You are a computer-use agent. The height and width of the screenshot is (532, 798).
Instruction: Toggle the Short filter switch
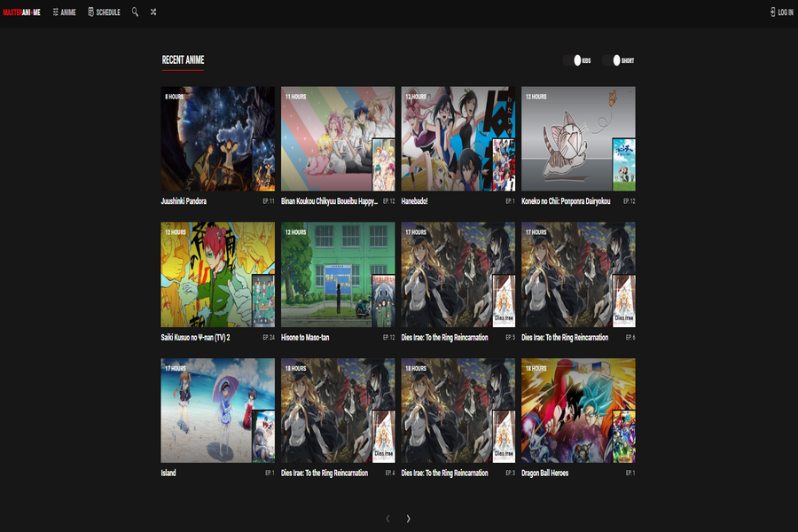click(611, 60)
